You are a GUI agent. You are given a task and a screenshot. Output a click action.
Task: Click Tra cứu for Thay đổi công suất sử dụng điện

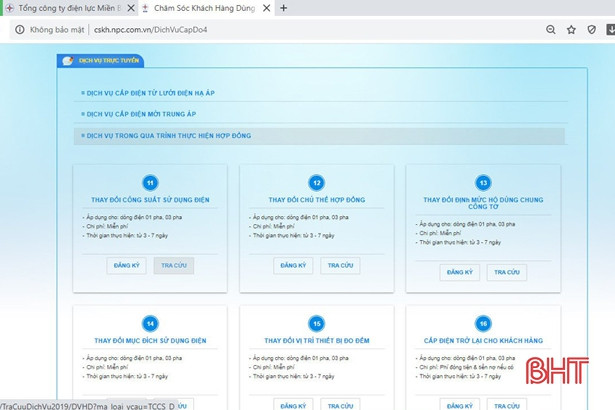point(174,266)
